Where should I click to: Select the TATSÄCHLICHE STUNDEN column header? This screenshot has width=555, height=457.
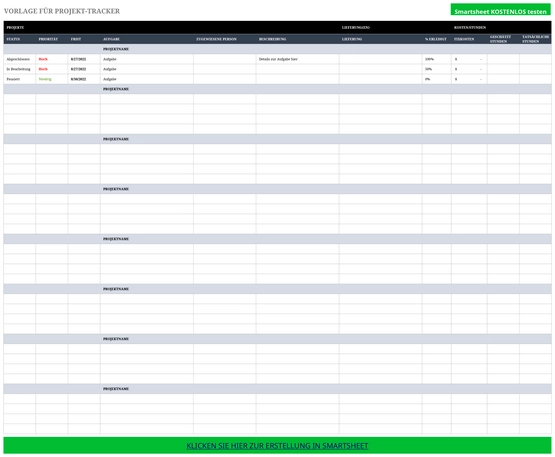pyautogui.click(x=536, y=39)
